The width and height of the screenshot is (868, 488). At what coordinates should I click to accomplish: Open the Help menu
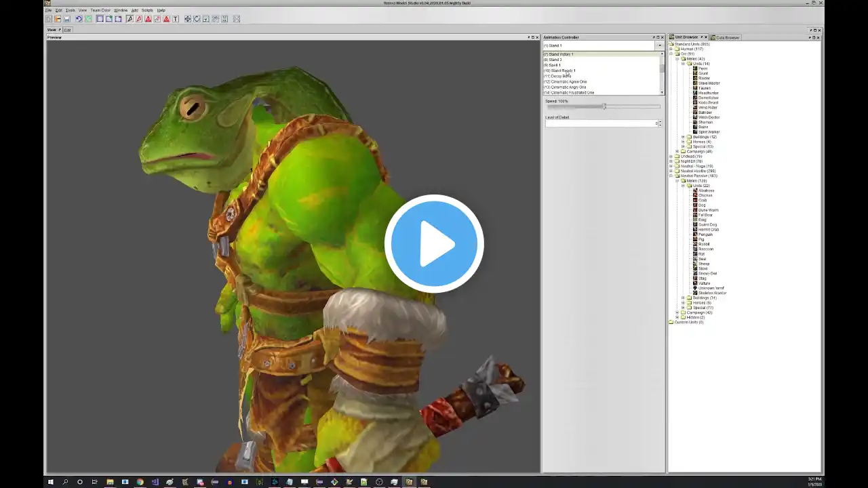coord(161,10)
